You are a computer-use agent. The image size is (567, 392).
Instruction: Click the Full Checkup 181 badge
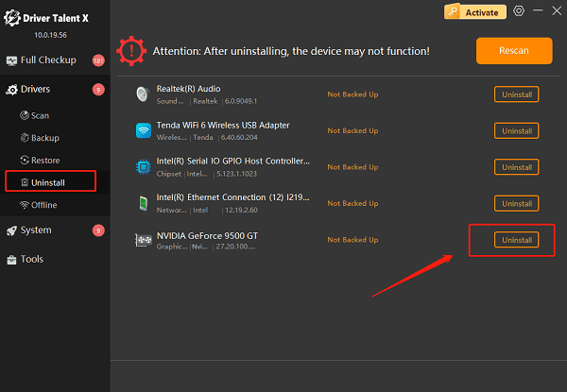pyautogui.click(x=98, y=60)
